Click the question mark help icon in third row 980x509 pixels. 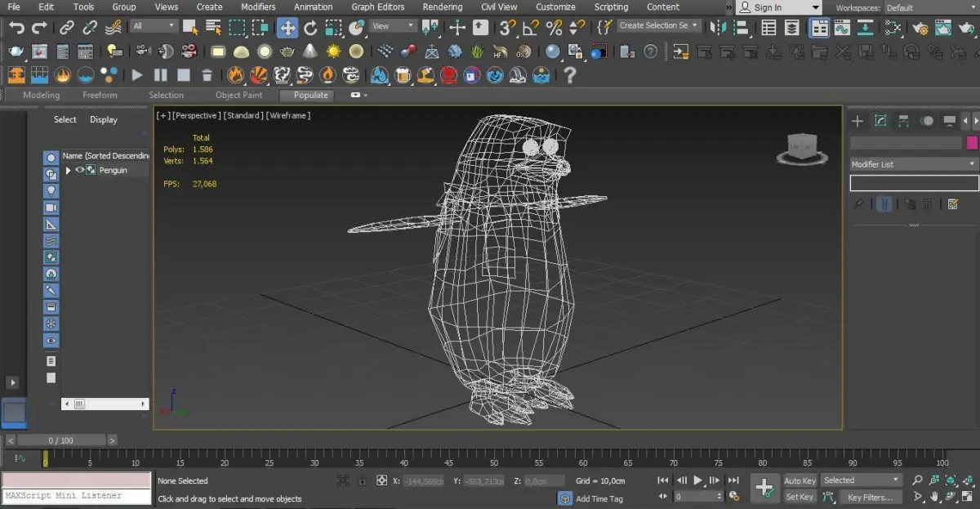pyautogui.click(x=570, y=75)
